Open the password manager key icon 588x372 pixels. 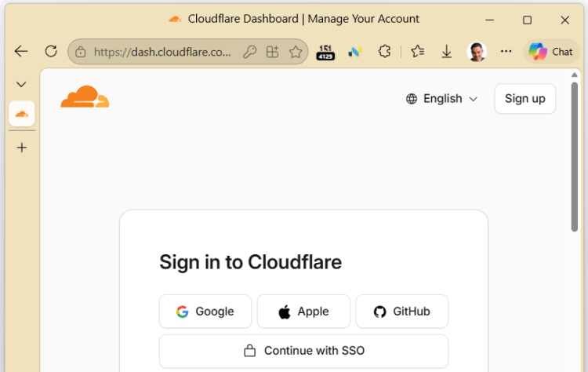pos(249,52)
